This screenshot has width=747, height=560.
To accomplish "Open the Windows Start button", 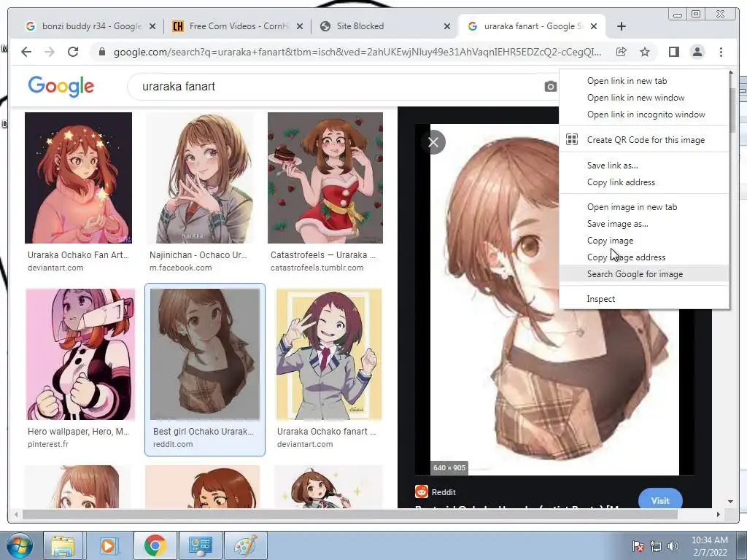I will coord(19,545).
